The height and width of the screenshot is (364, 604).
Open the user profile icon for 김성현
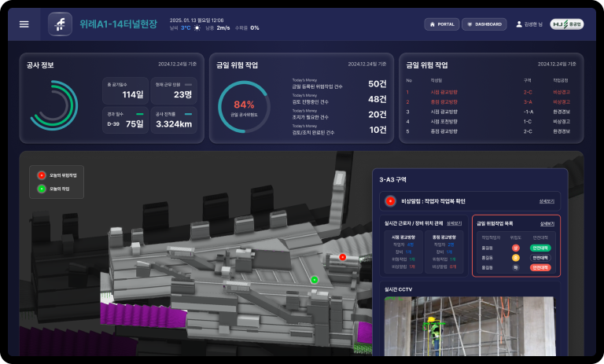pos(519,24)
